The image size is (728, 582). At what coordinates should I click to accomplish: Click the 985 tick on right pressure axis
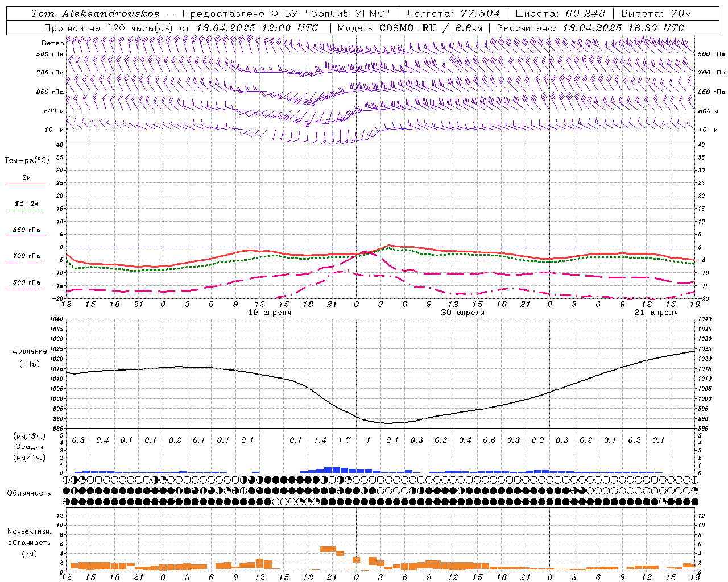coord(704,429)
